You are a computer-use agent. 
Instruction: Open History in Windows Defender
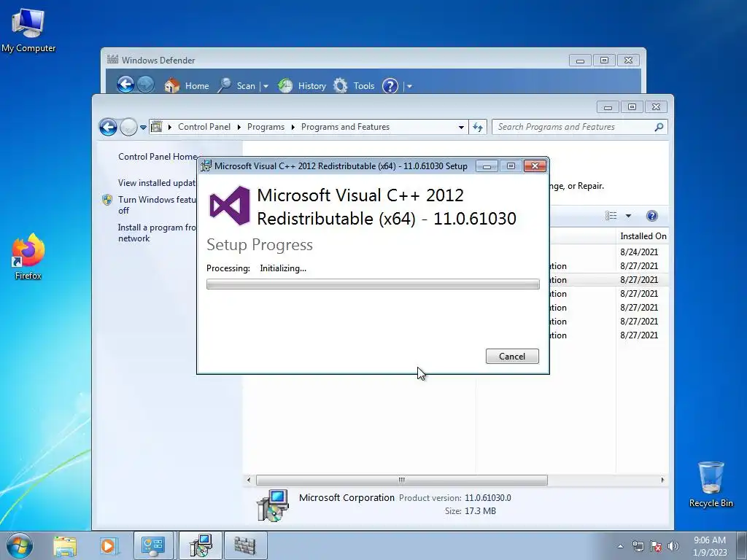311,86
